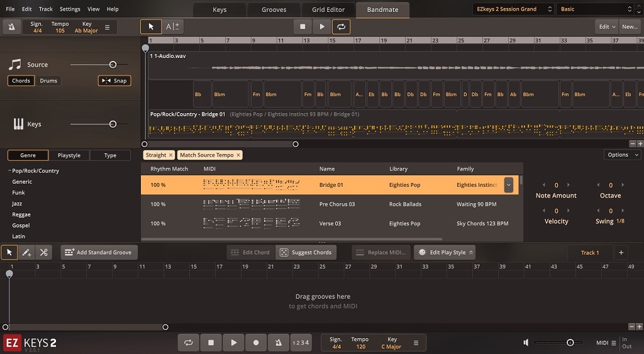Select the Verse 03 groove row
The width and height of the screenshot is (644, 354).
[x=330, y=223]
